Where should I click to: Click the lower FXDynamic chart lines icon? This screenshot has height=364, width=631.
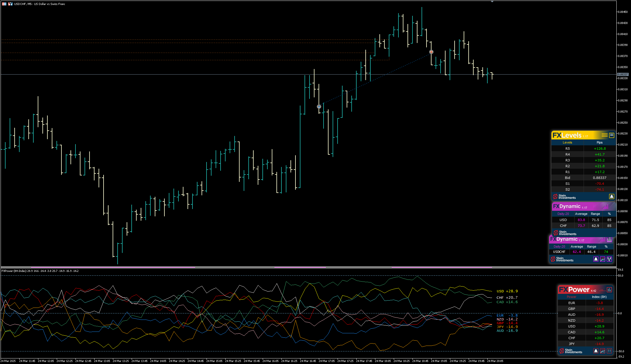pyautogui.click(x=603, y=259)
